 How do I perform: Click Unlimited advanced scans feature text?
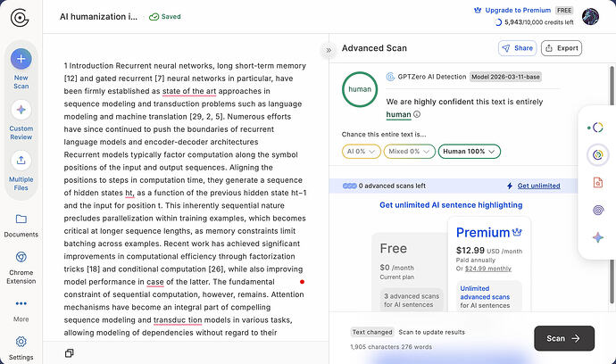485,297
